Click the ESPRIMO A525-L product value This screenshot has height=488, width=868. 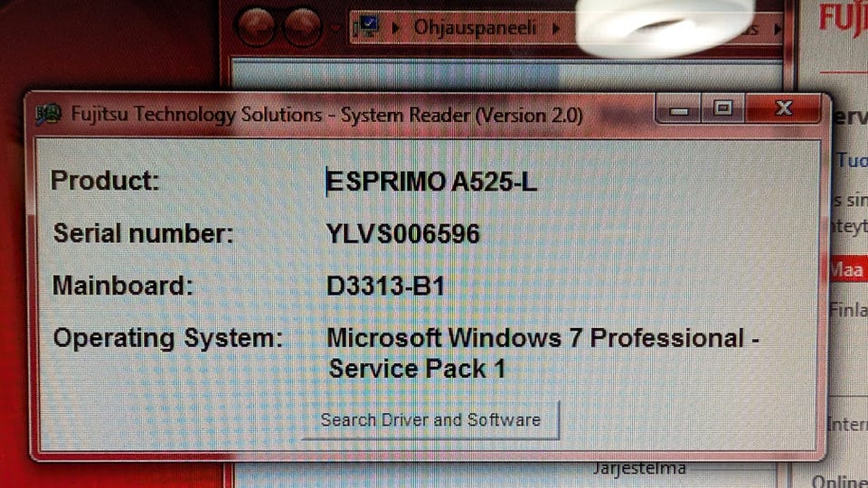pos(432,182)
